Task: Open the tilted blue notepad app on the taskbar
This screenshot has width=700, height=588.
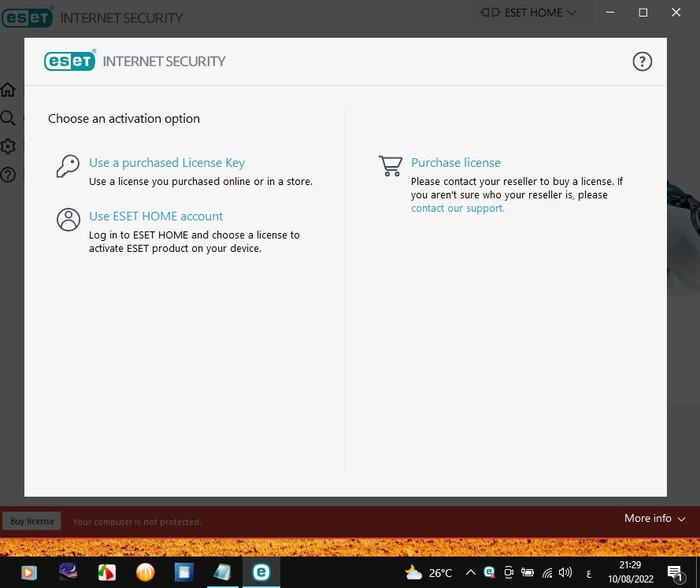Action: pyautogui.click(x=222, y=572)
